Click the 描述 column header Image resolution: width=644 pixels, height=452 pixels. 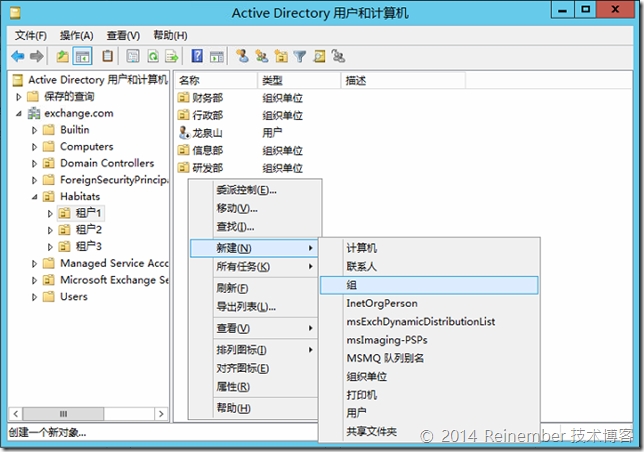tap(403, 80)
